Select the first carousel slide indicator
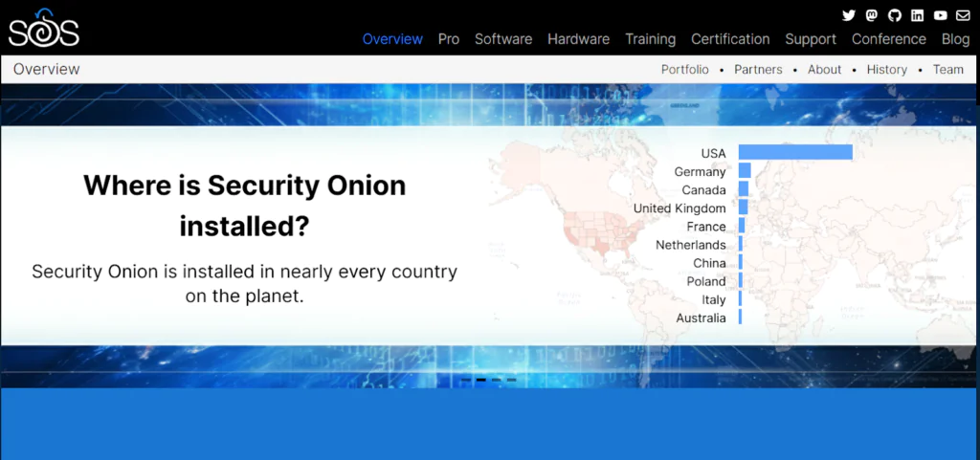The width and height of the screenshot is (980, 460). point(466,380)
